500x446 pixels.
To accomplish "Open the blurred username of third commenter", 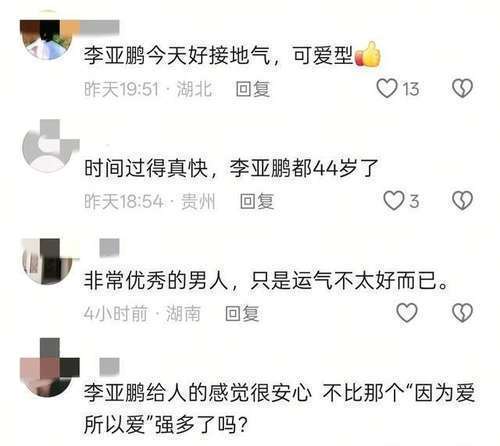I will 109,248.
